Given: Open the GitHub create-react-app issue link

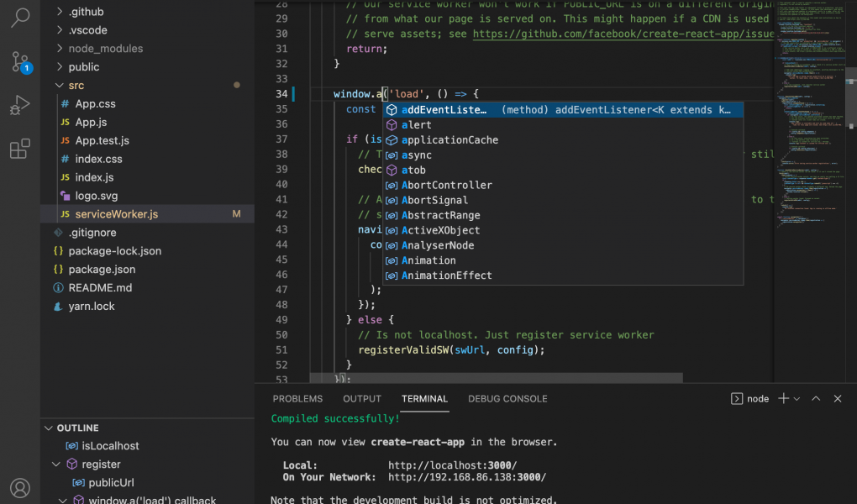Looking at the screenshot, I should (x=623, y=34).
